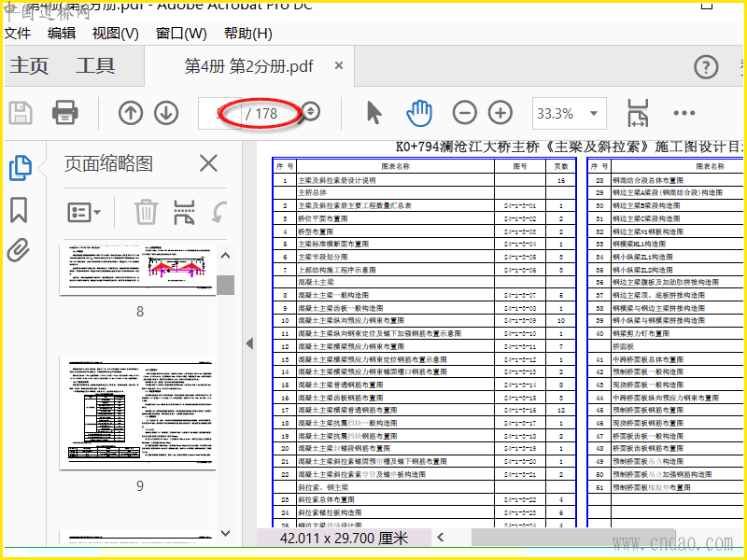Click the Print icon in toolbar
The height and width of the screenshot is (560, 747).
click(x=64, y=112)
